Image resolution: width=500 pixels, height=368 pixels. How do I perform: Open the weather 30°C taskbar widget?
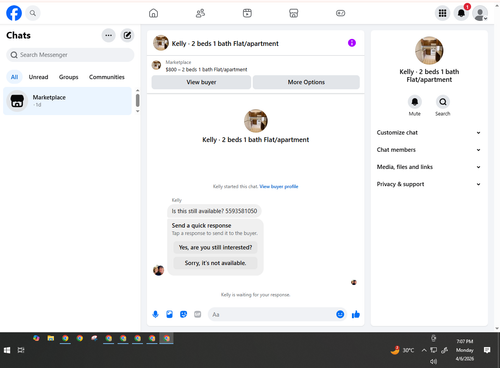pos(402,350)
